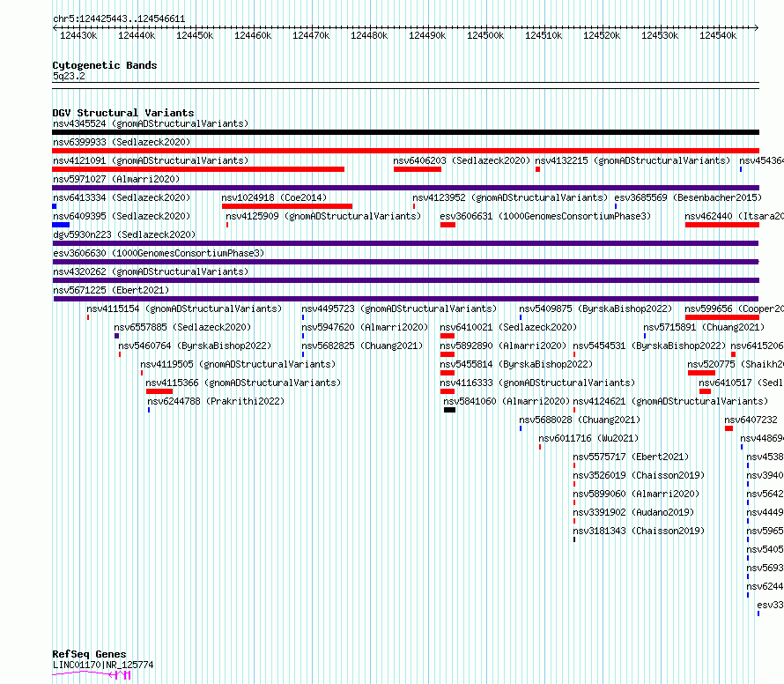
Task: Open the LINC01170|NR_125774 gene label
Action: point(103,665)
